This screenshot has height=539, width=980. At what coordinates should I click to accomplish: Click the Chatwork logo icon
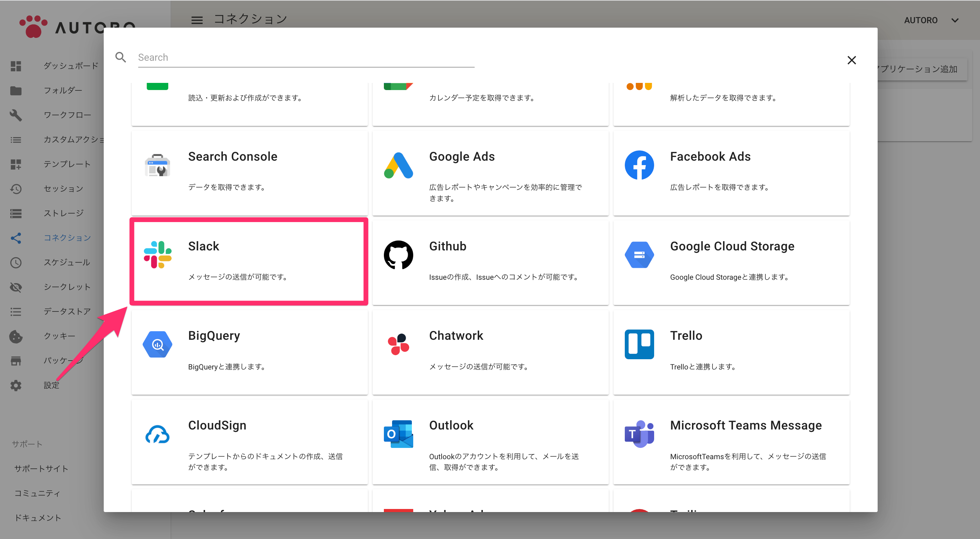coord(398,344)
